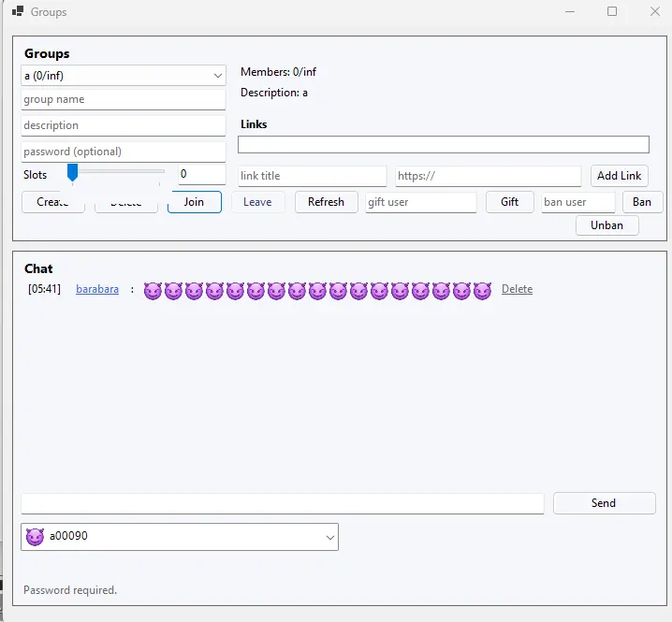Click the Groups app icon in title bar
Viewport: 672px width, 622px height.
[x=18, y=12]
